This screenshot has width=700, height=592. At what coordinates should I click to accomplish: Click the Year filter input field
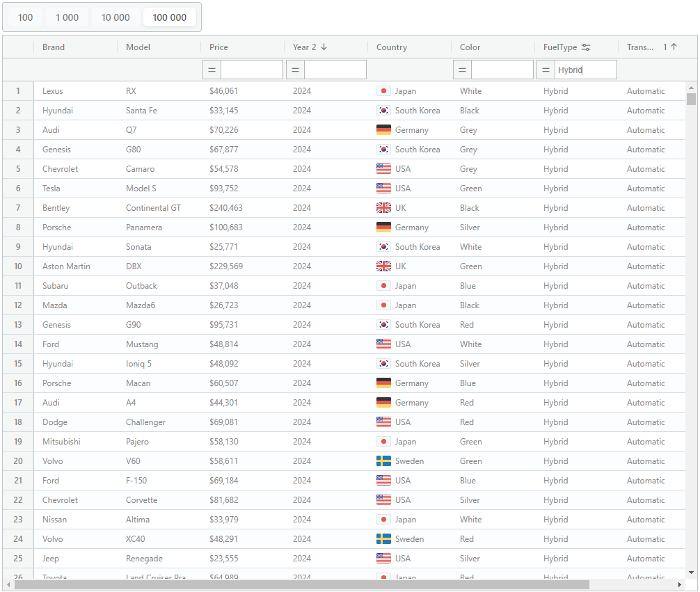335,70
